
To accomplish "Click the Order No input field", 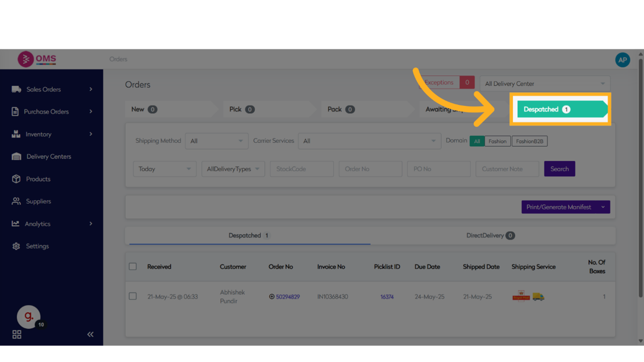I will [370, 169].
